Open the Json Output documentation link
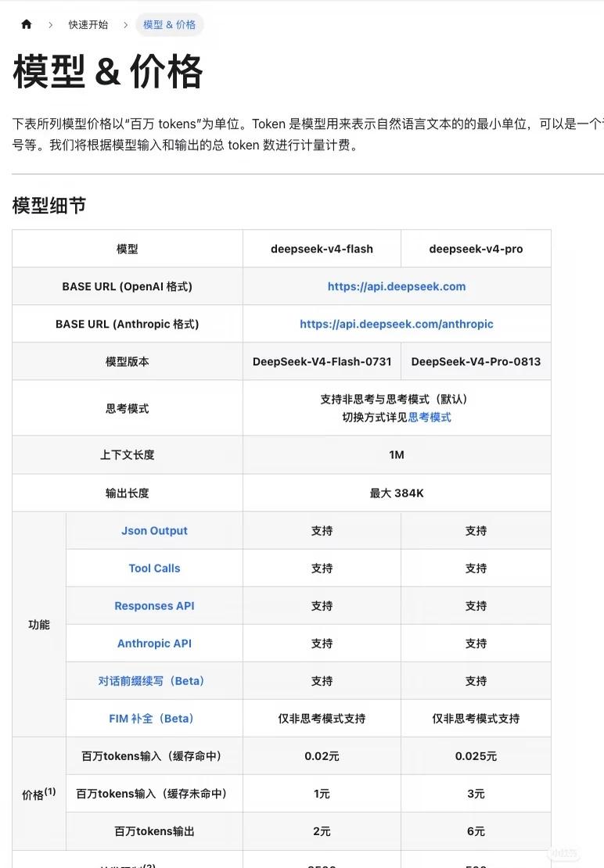The image size is (604, 868). pyautogui.click(x=154, y=530)
